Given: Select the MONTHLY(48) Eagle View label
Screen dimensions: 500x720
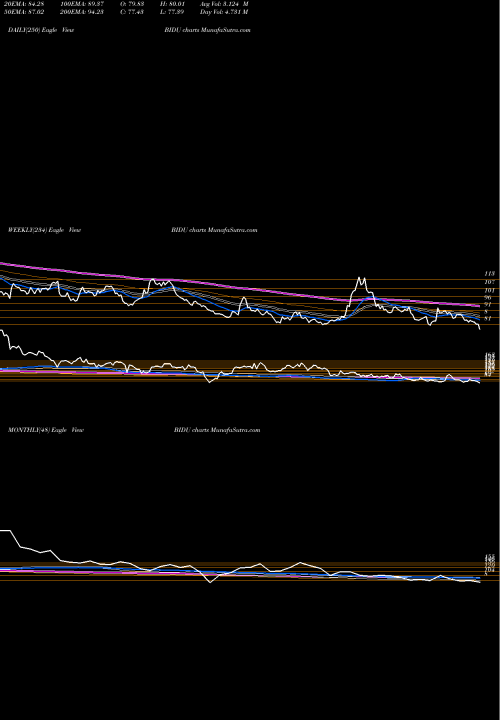Looking at the screenshot, I should [x=46, y=430].
